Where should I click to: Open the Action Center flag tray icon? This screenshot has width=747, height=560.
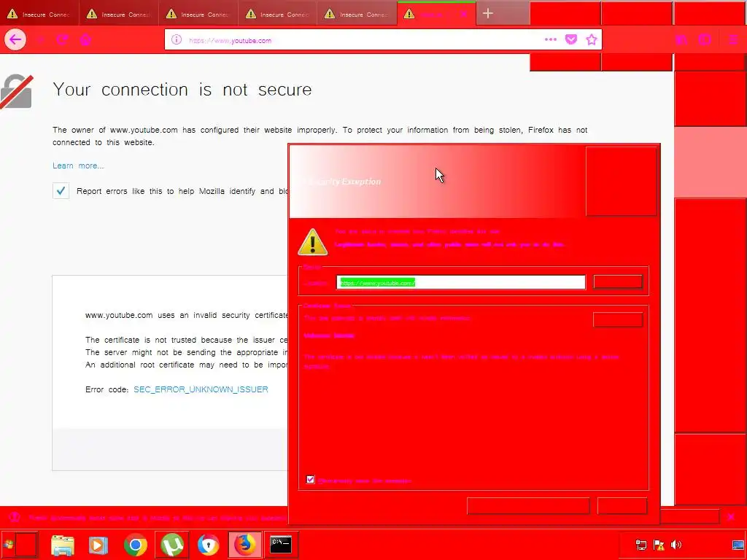659,545
